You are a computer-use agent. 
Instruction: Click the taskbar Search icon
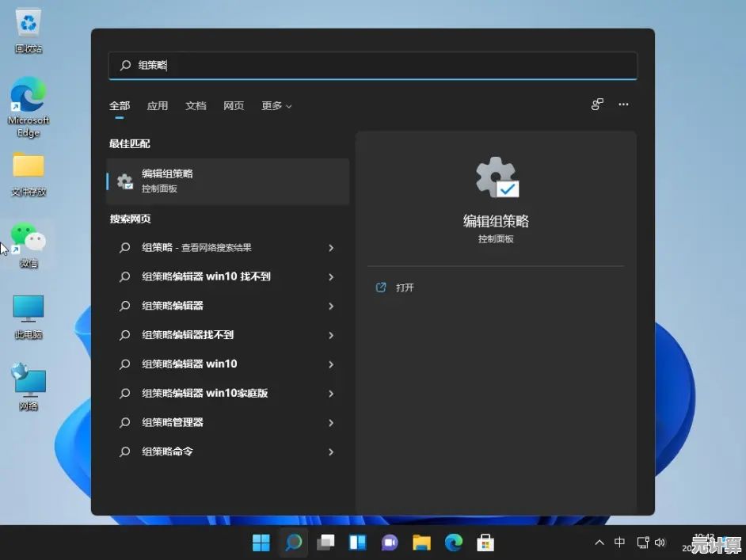pos(294,543)
